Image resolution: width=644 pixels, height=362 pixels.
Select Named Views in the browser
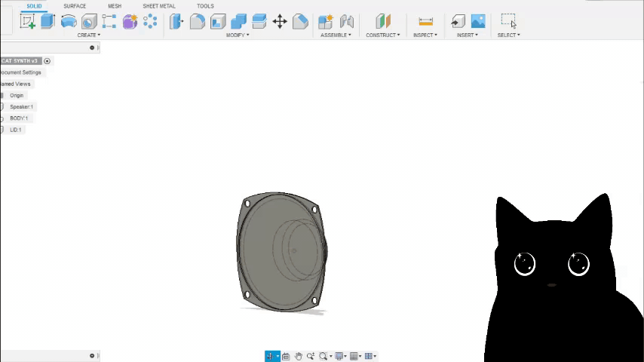(16, 84)
